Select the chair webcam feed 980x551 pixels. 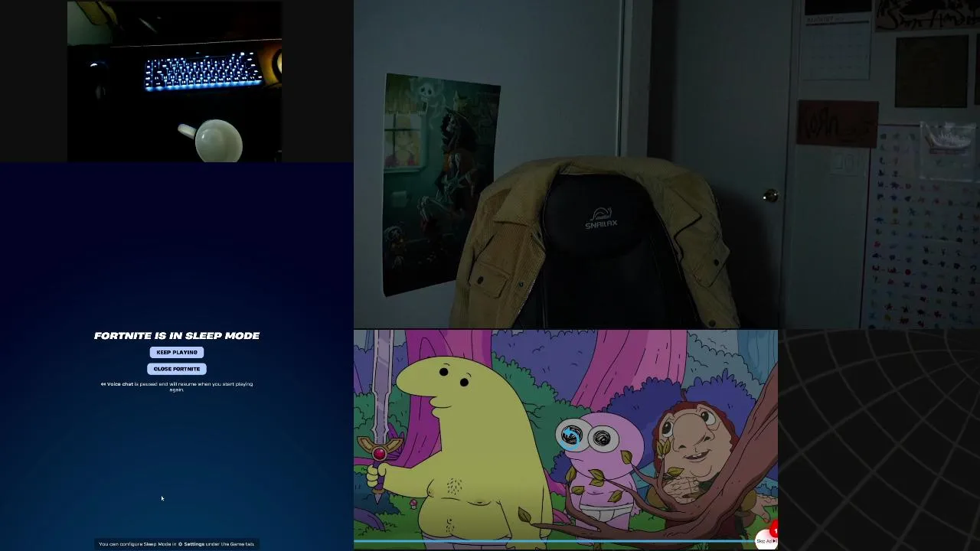667,165
